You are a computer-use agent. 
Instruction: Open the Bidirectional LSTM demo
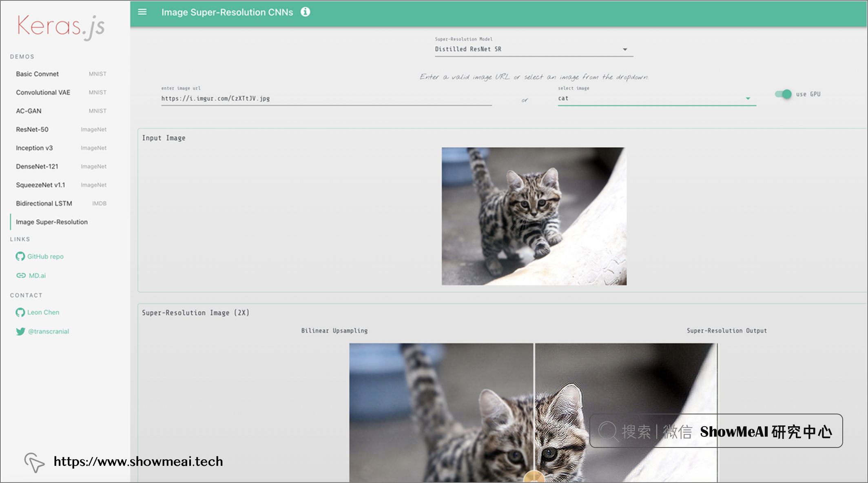point(61,203)
